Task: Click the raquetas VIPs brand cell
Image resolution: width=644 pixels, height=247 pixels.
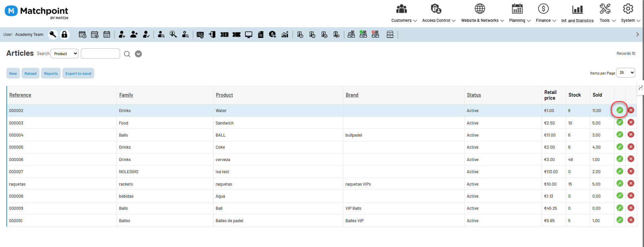Action: click(404, 184)
